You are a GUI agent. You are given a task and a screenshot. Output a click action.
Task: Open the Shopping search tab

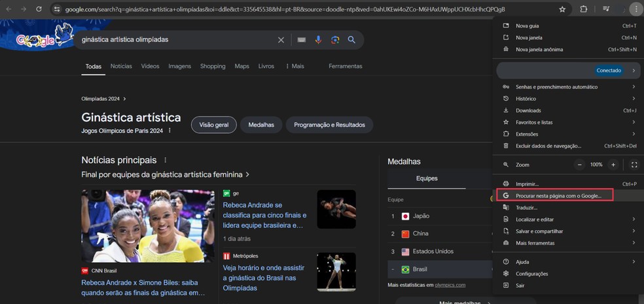tap(213, 66)
